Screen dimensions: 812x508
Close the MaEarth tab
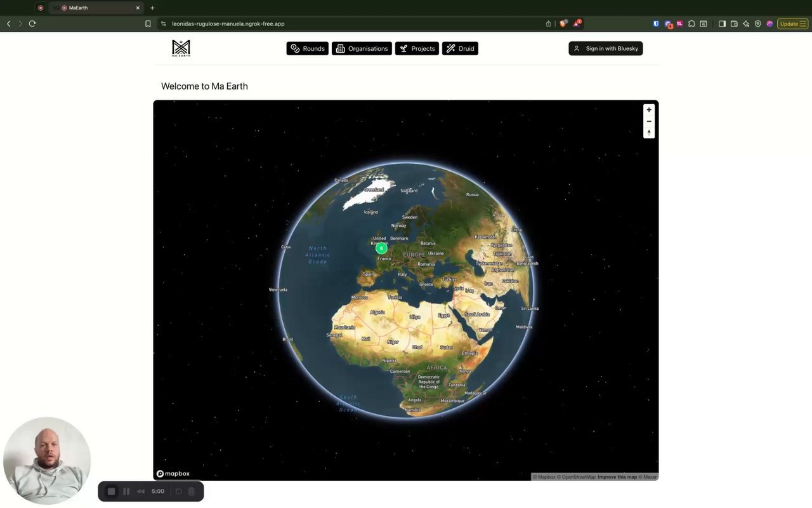pos(138,8)
